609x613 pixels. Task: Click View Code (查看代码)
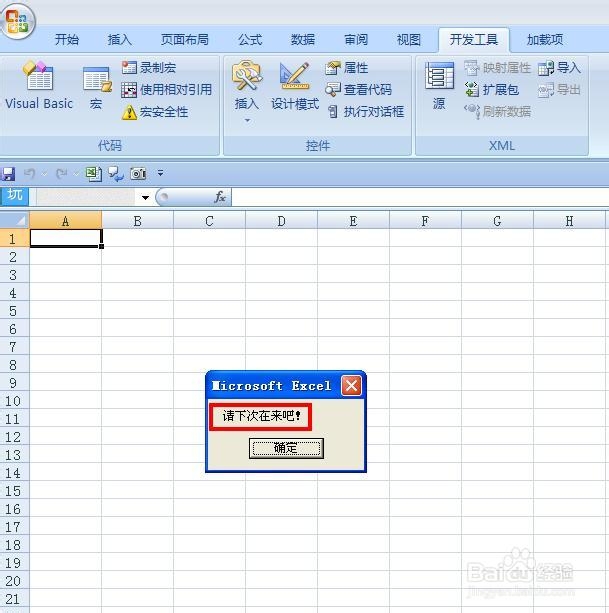tap(358, 90)
